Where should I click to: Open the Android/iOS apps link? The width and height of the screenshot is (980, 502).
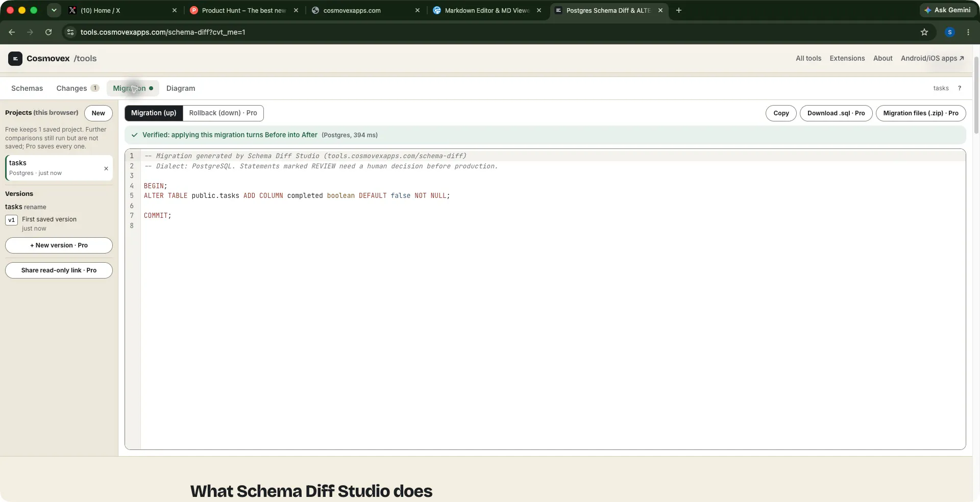click(932, 59)
